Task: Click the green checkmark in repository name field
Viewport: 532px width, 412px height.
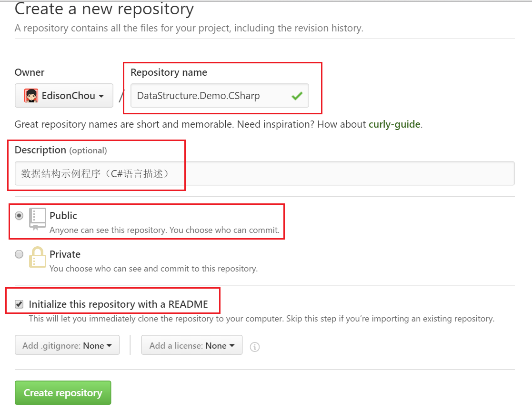Action: (x=297, y=96)
